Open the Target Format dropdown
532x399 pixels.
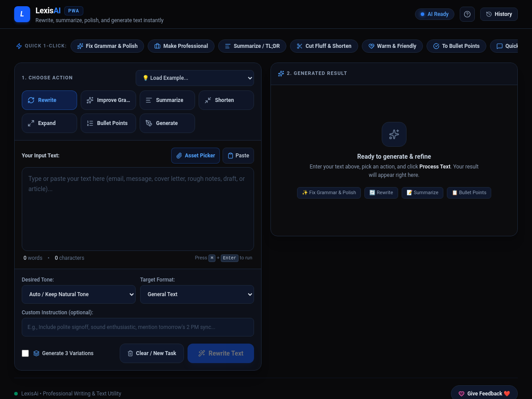tap(197, 294)
